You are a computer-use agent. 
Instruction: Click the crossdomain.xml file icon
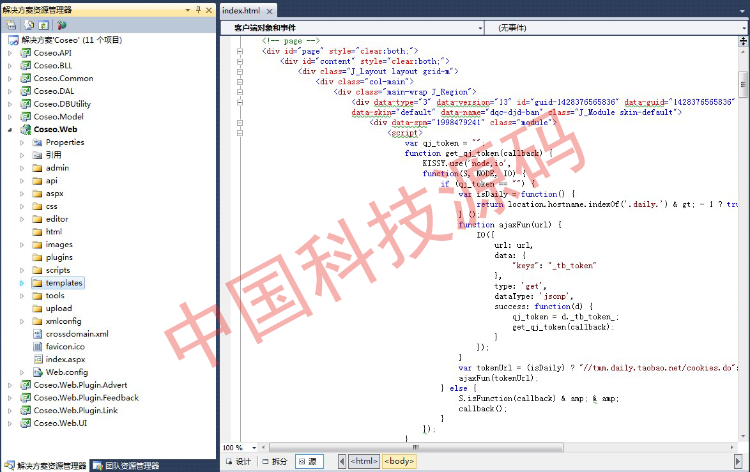[38, 334]
